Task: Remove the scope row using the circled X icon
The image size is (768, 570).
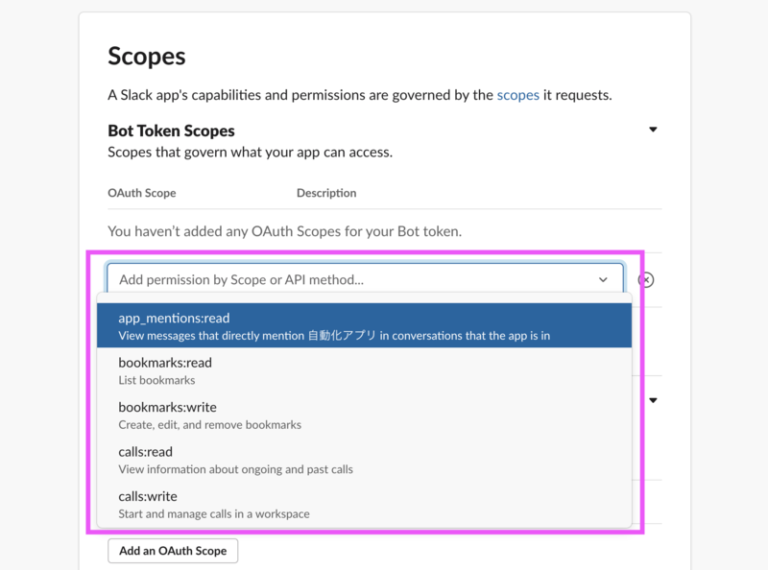Action: pos(646,280)
